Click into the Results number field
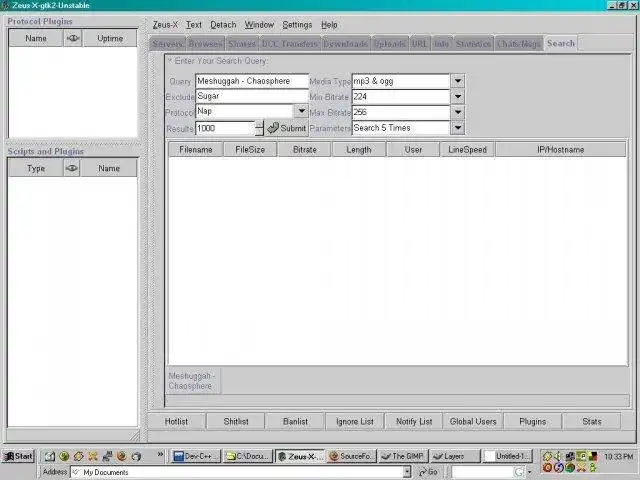This screenshot has height=480, width=640. click(225, 128)
